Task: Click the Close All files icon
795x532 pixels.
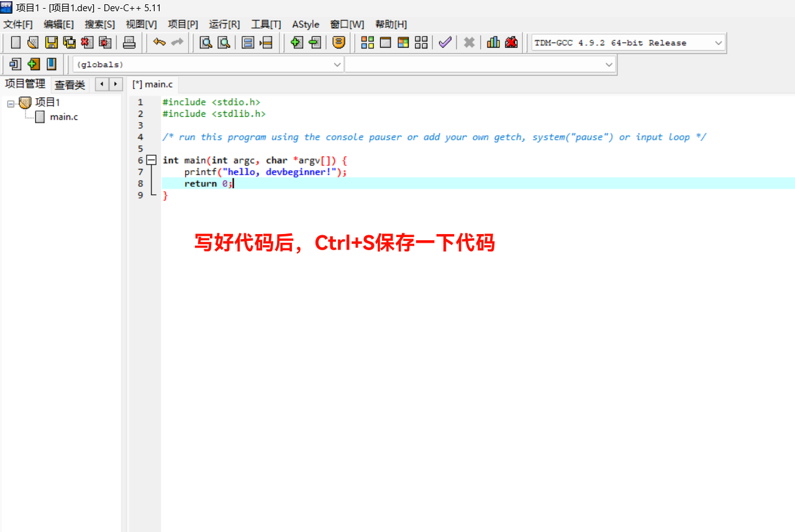Action: [x=105, y=42]
